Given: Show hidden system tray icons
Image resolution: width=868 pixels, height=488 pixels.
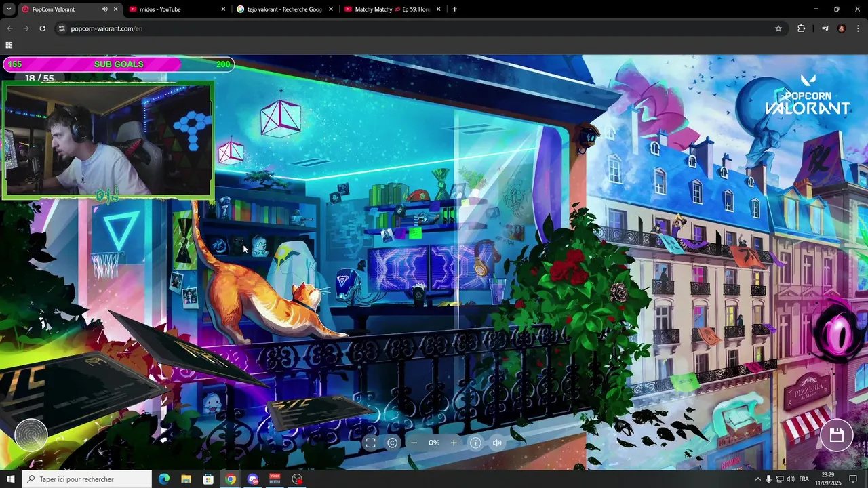Looking at the screenshot, I should (757, 479).
